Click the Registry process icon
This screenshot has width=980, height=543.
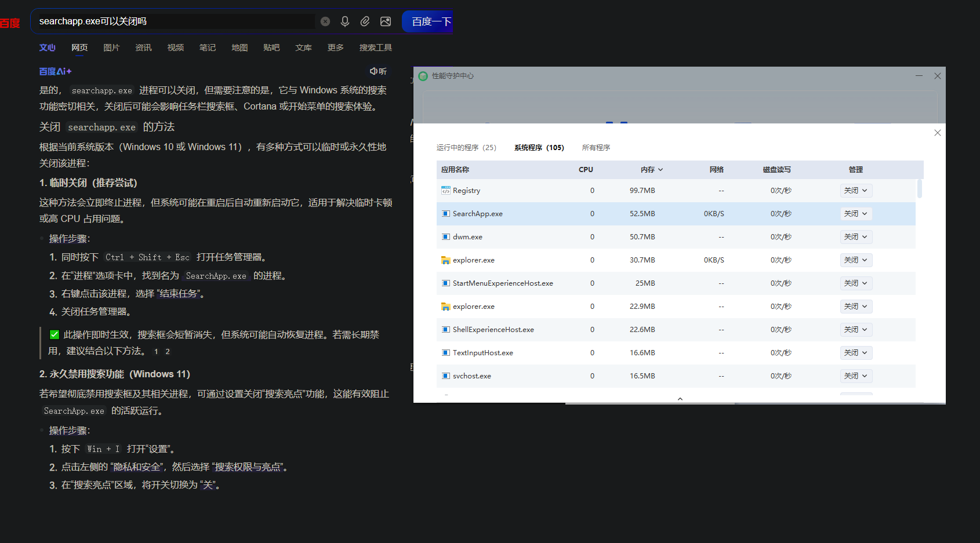point(446,190)
